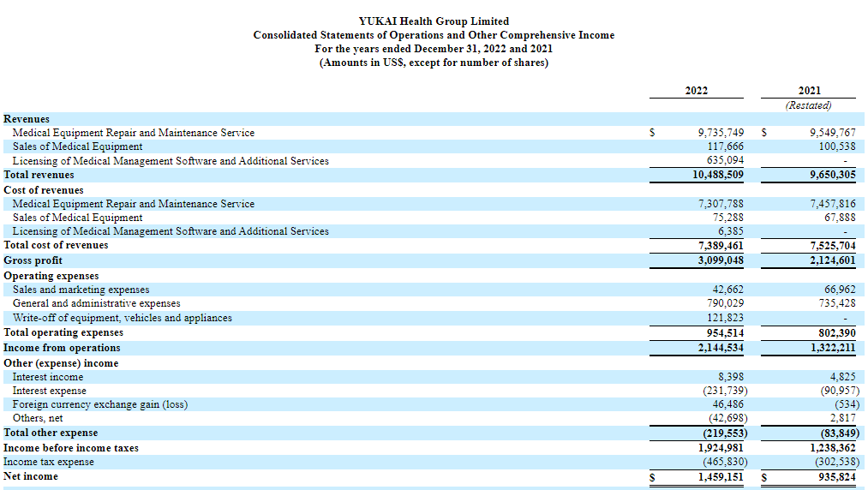The height and width of the screenshot is (490, 868).
Task: Click the 'Total other expense' label
Action: click(51, 433)
